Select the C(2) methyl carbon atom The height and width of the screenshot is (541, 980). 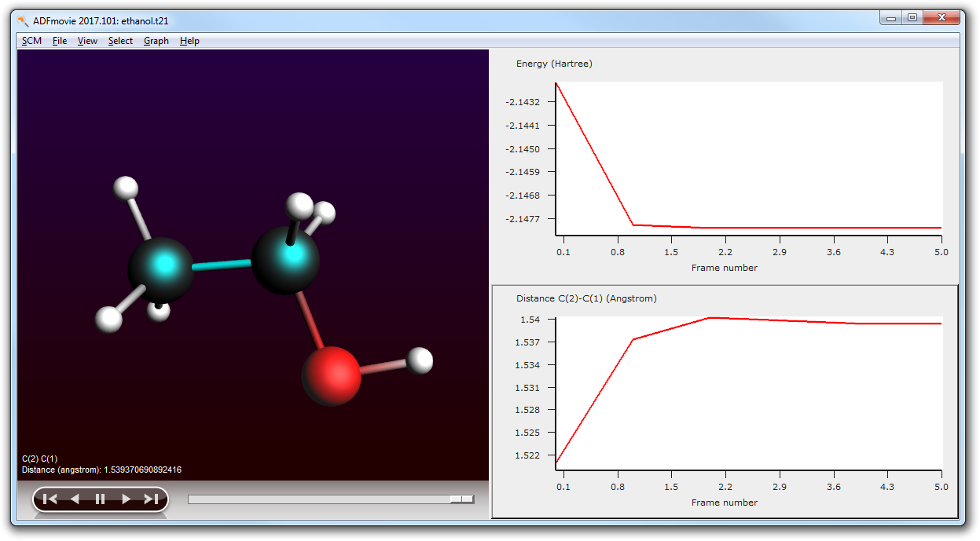click(161, 269)
